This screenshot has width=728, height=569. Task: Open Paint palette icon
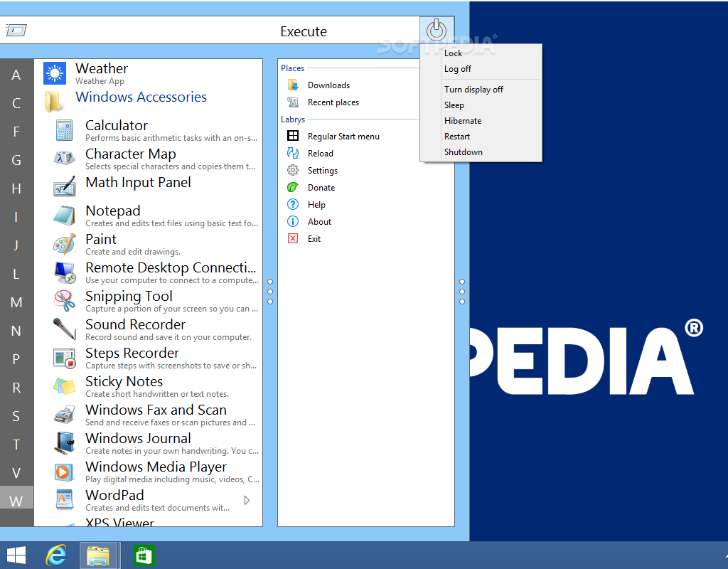(x=64, y=244)
